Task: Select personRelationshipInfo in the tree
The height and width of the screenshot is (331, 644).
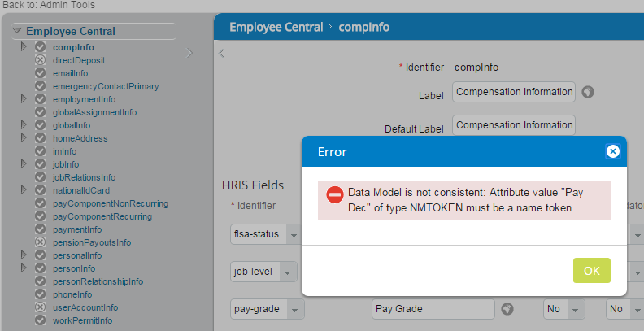Action: (x=98, y=281)
